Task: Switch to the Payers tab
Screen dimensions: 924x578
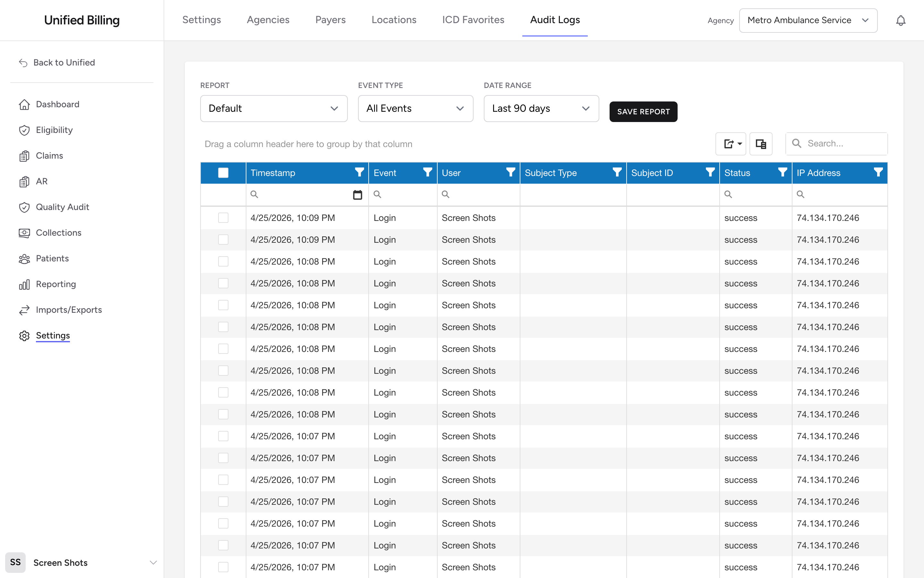Action: coord(330,20)
